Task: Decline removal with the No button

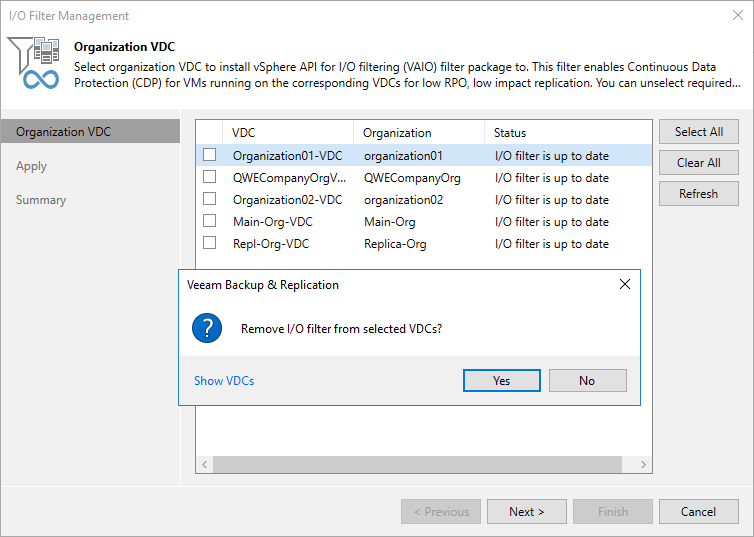Action: coord(588,381)
